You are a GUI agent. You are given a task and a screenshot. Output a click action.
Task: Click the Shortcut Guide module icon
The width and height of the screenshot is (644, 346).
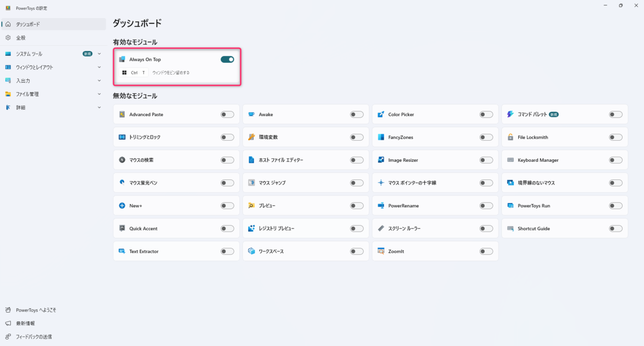click(x=510, y=228)
